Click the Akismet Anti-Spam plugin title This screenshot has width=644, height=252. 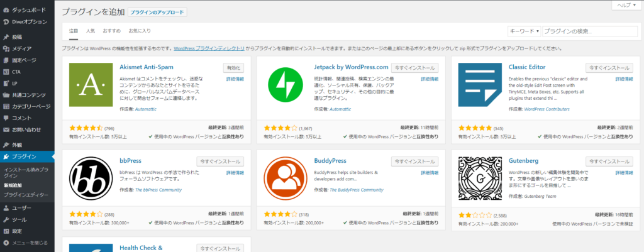[147, 67]
